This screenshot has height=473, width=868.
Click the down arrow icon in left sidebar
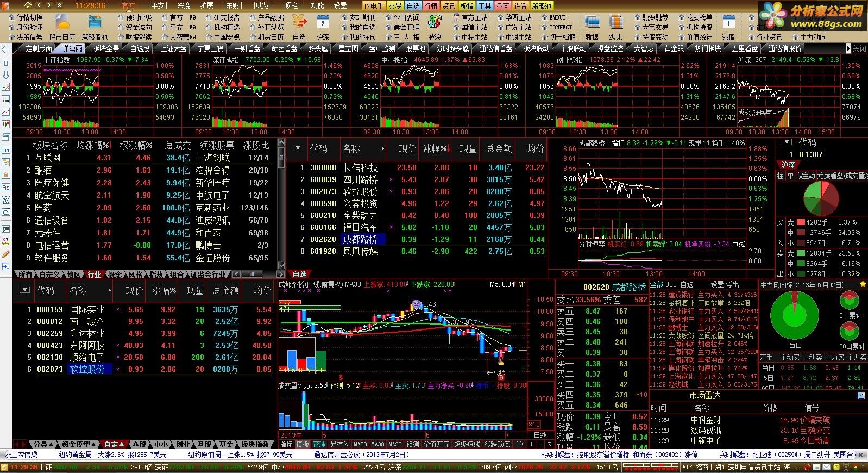tap(6, 74)
